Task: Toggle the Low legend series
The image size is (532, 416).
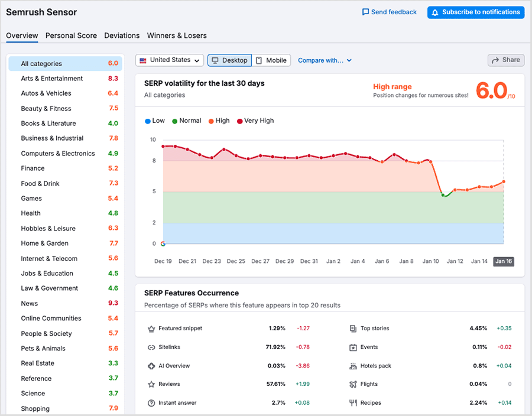Action: (155, 121)
